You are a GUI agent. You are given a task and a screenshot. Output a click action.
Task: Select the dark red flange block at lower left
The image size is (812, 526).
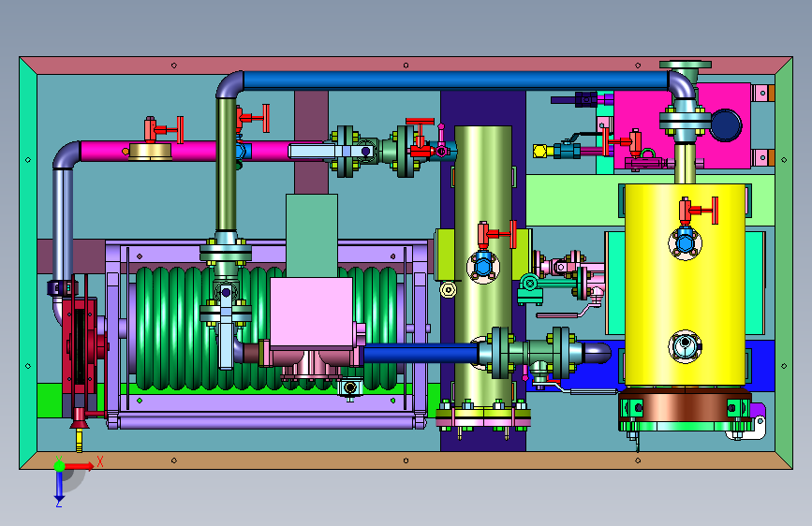pyautogui.click(x=81, y=347)
